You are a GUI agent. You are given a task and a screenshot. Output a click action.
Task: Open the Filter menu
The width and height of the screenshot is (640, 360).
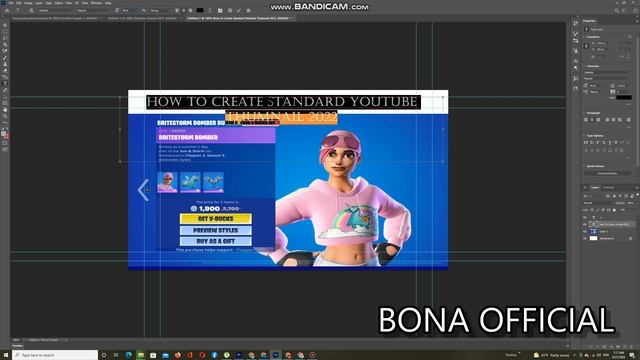tap(69, 3)
